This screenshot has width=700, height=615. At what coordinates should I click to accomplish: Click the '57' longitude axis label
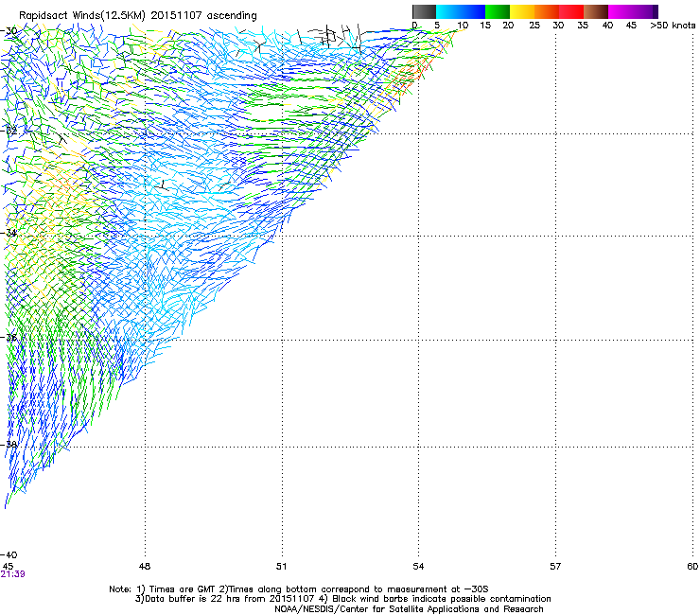coord(555,566)
